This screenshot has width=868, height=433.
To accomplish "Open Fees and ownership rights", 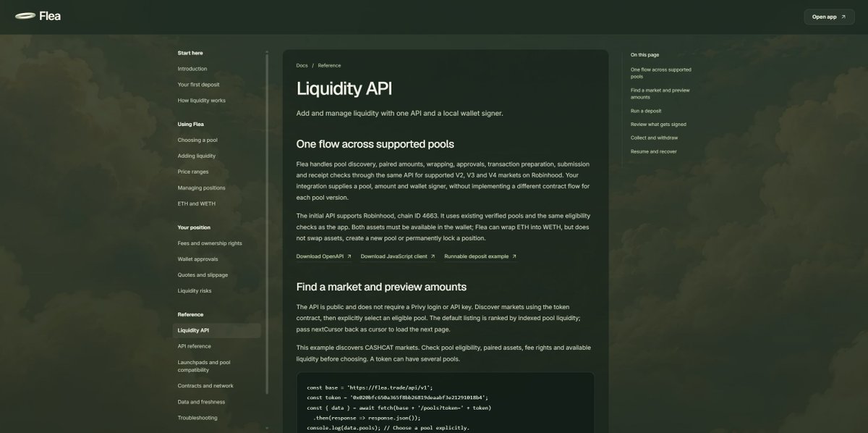I will [x=210, y=243].
